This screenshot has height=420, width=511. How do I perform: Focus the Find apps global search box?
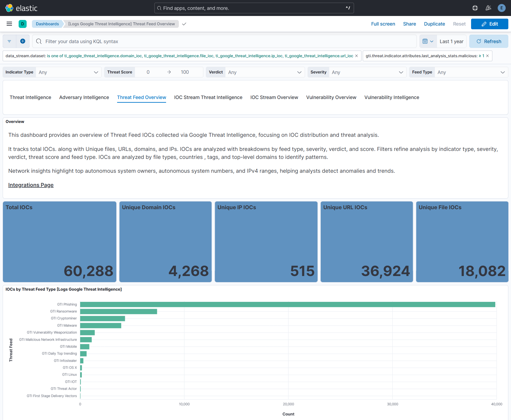pos(254,8)
